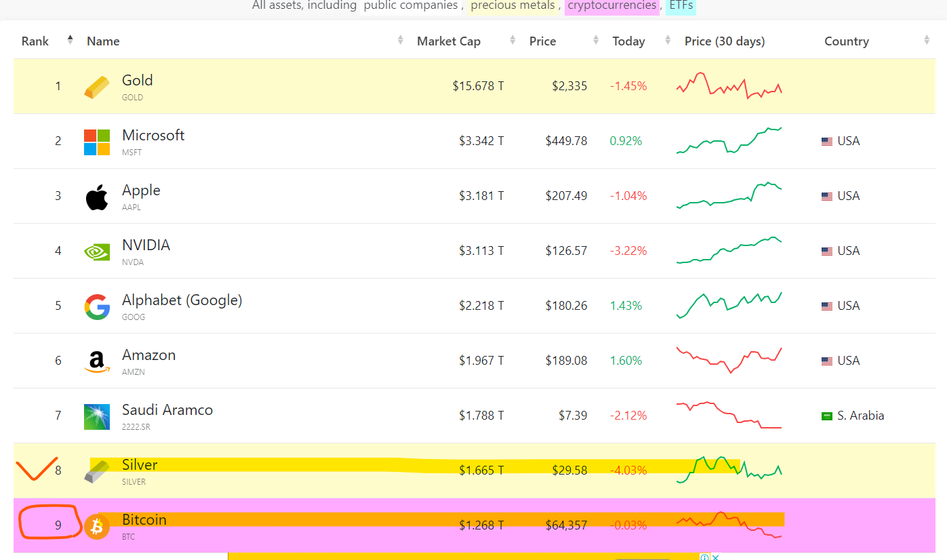Open Gold's 30-day price chart
The height and width of the screenshot is (560, 947).
(x=729, y=86)
